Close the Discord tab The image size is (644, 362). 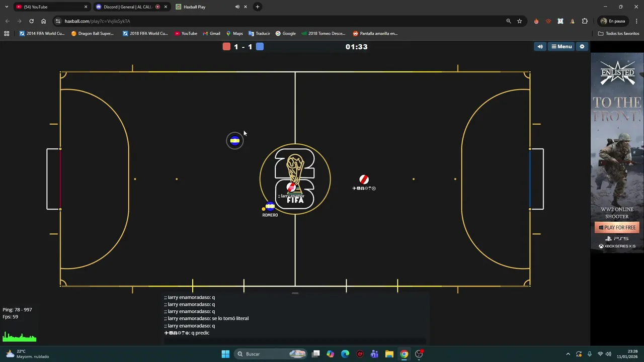coord(166,7)
